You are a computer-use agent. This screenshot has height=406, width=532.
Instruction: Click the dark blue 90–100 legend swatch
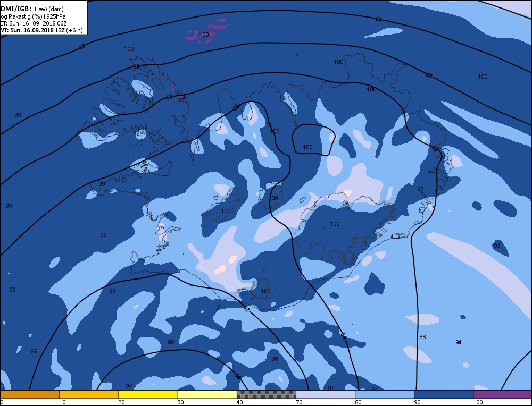(444, 394)
